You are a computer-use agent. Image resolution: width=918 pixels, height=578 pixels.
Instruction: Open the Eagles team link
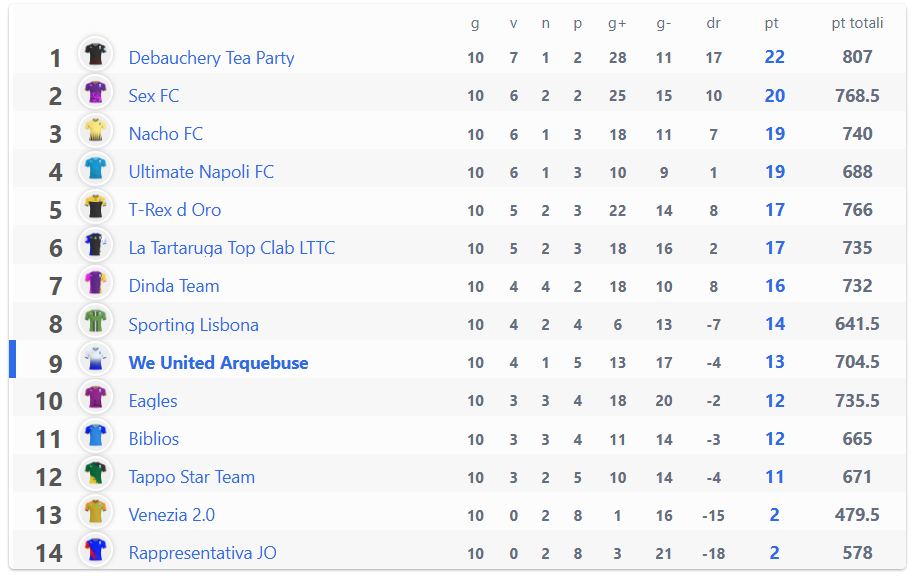[153, 401]
